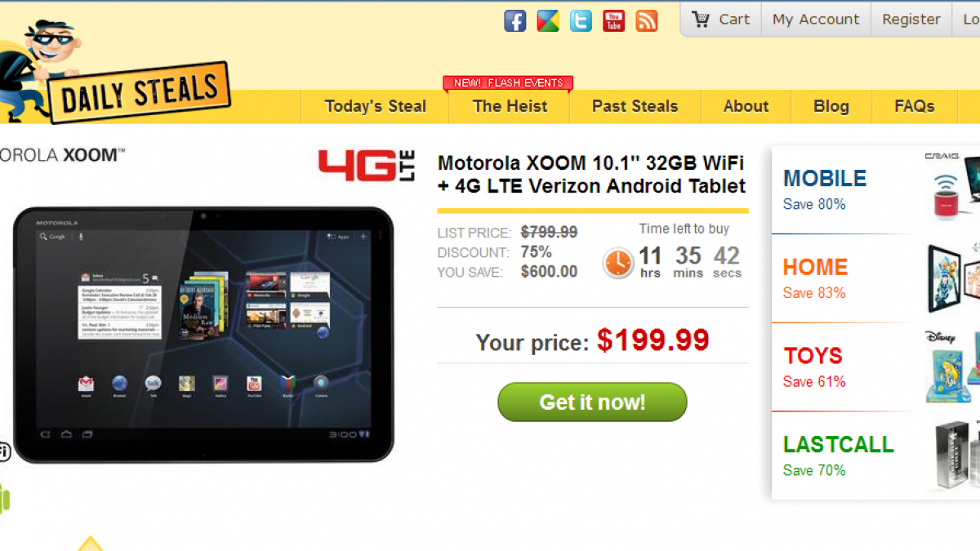Open the Facebook social icon
This screenshot has height=551, width=980.
click(x=515, y=20)
